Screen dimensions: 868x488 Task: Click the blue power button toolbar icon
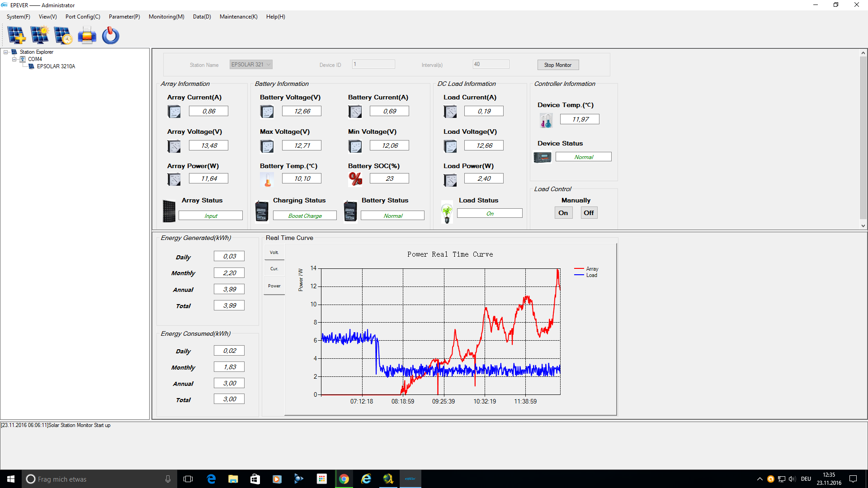[x=110, y=35]
